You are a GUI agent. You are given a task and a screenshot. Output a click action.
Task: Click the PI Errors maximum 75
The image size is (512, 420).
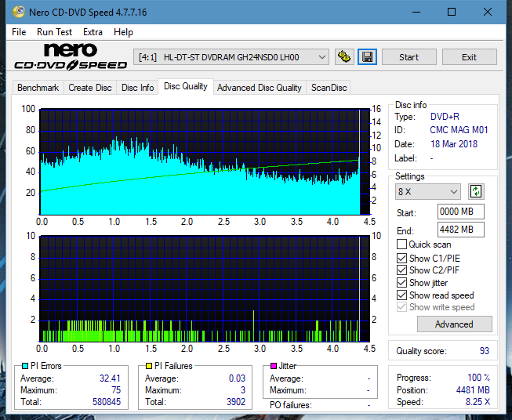point(116,390)
